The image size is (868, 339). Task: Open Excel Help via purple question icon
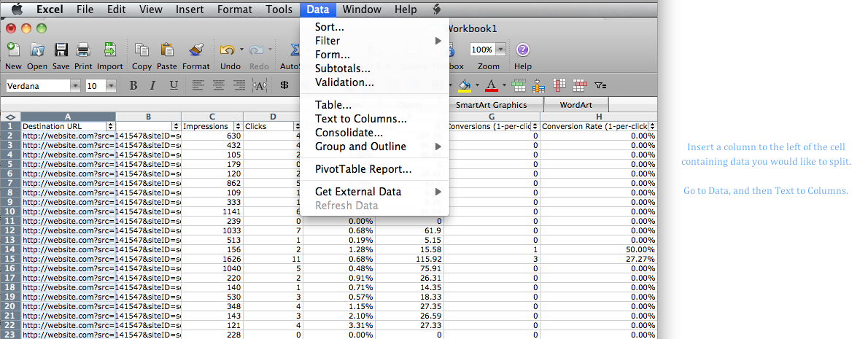pyautogui.click(x=522, y=50)
